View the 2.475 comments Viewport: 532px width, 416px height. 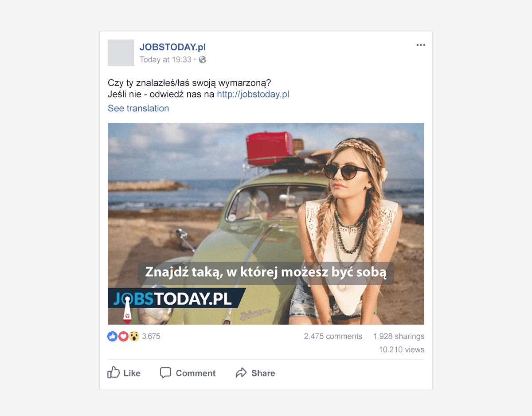coord(333,336)
